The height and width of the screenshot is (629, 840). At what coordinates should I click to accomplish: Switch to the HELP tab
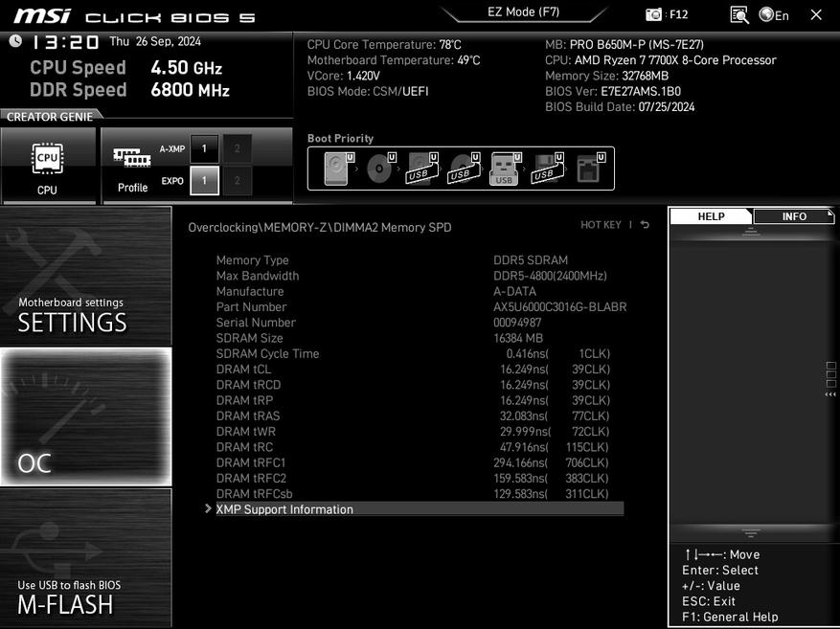[711, 216]
